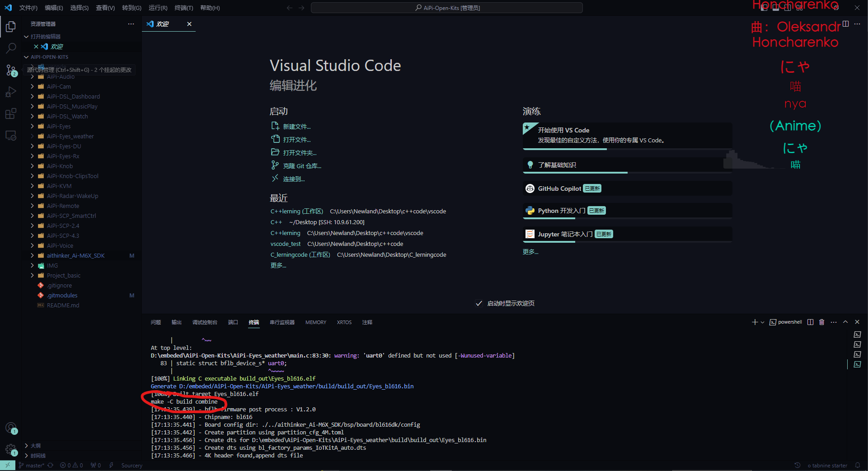Open Source Control view icon
The width and height of the screenshot is (868, 471).
[x=11, y=70]
